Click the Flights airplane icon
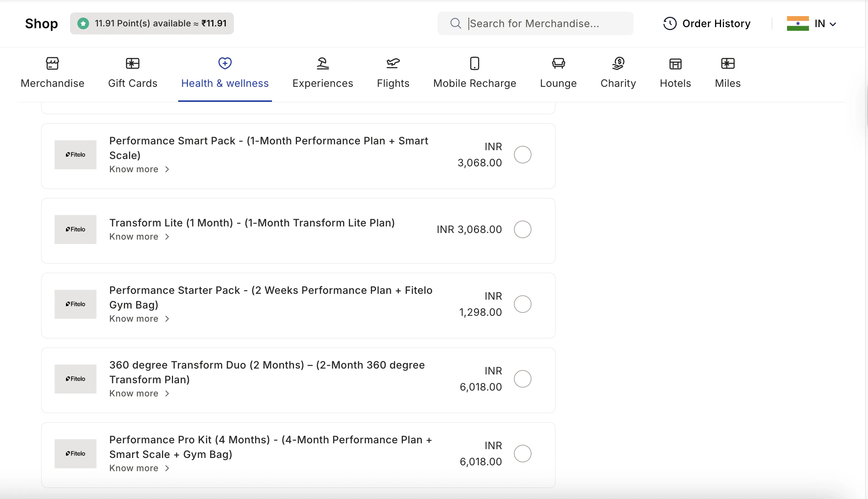 393,63
